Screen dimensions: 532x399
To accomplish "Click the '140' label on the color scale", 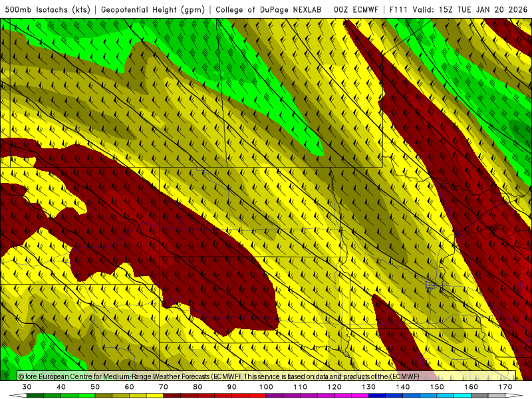I will coord(403,387).
